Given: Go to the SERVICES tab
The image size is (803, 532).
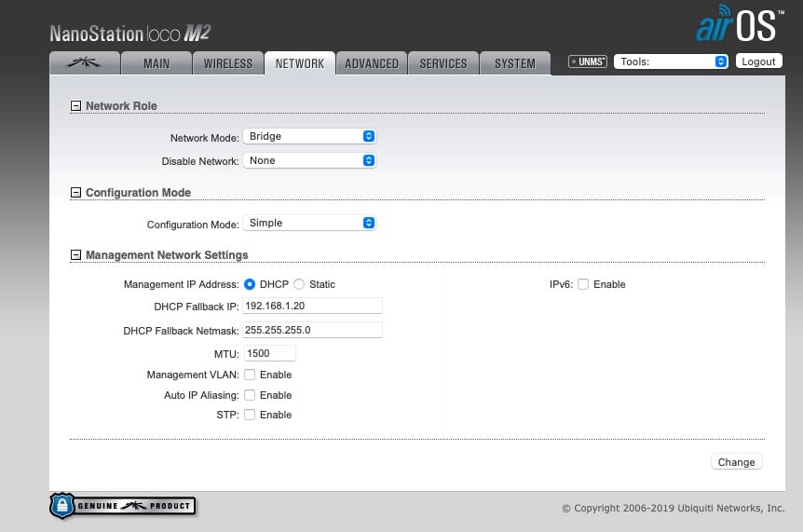Looking at the screenshot, I should tap(443, 63).
